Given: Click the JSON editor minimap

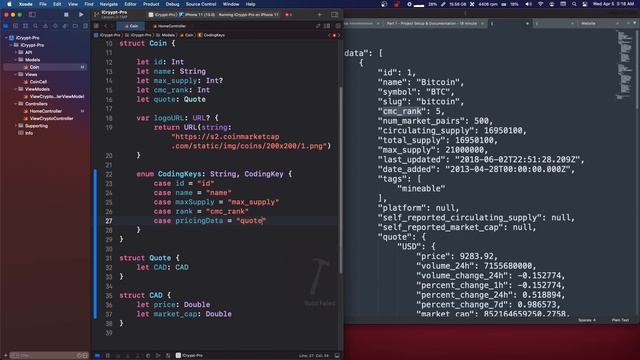Looking at the screenshot, I should [624, 65].
